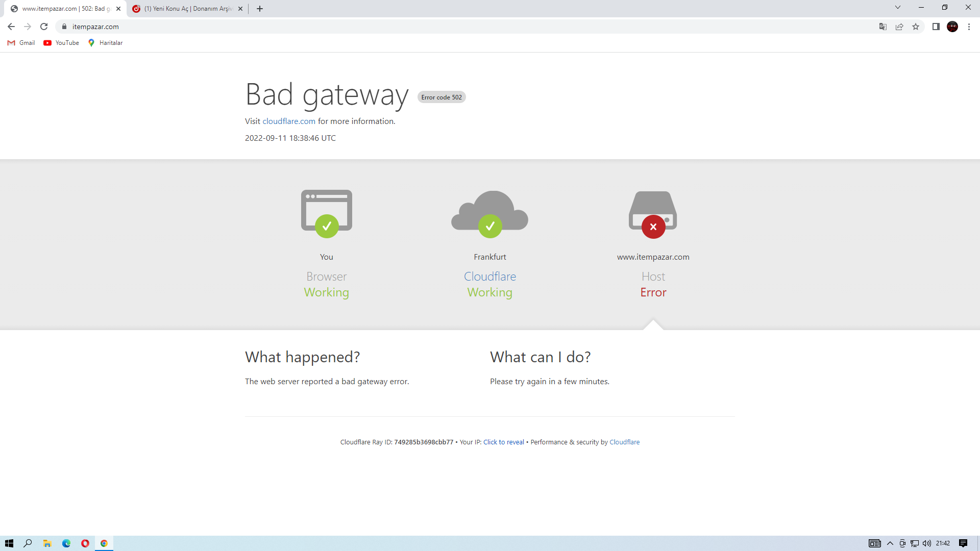Click the 'Click to reveal' IP link
This screenshot has height=551, width=980.
point(504,442)
